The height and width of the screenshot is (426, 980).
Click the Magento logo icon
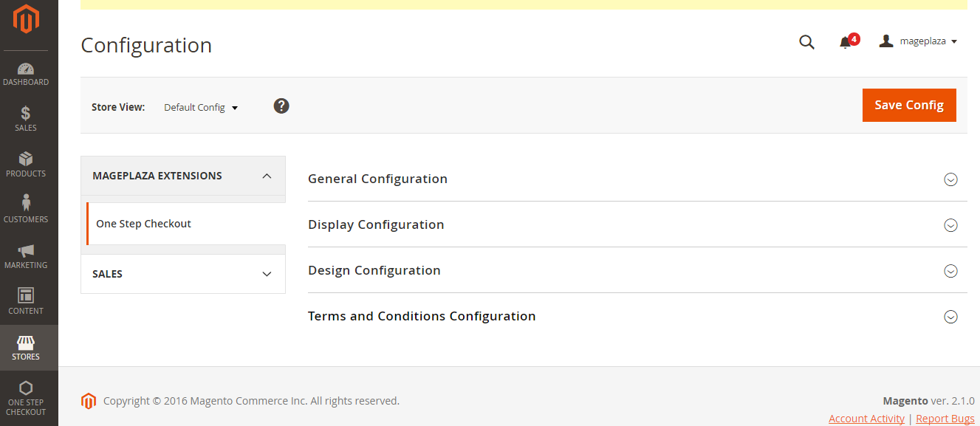click(x=26, y=19)
